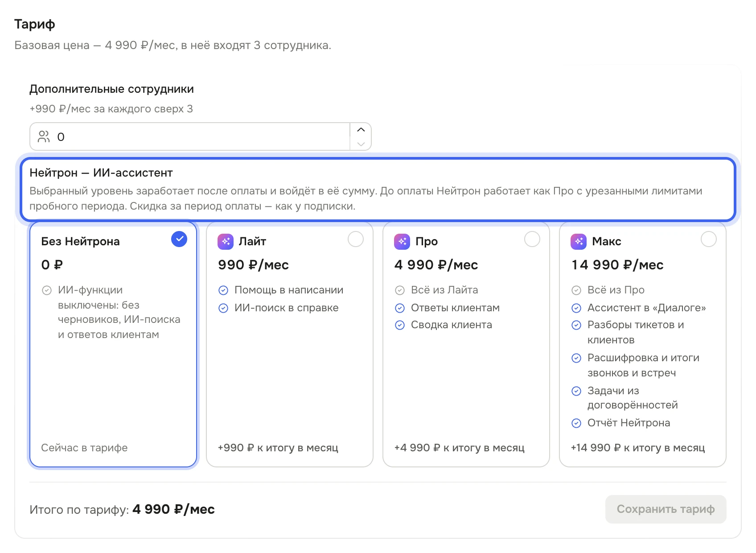Click Дополнительные сотрудники heading

(x=111, y=89)
